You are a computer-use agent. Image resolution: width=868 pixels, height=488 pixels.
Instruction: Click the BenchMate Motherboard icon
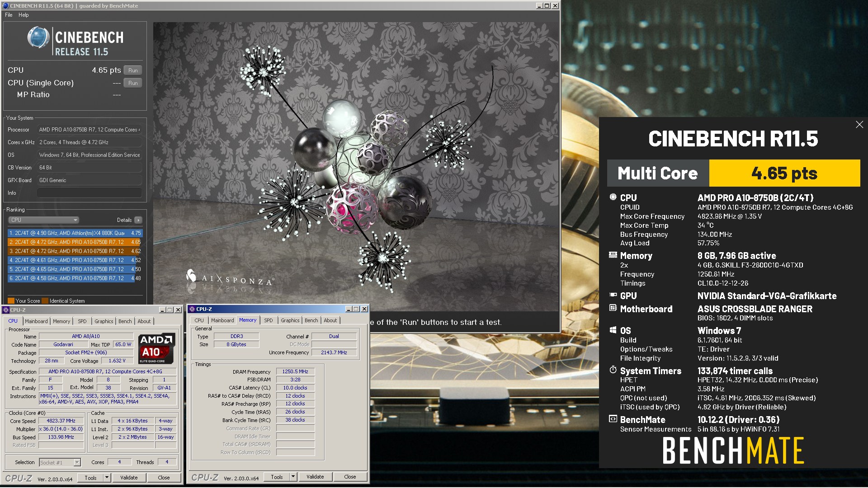pos(613,308)
